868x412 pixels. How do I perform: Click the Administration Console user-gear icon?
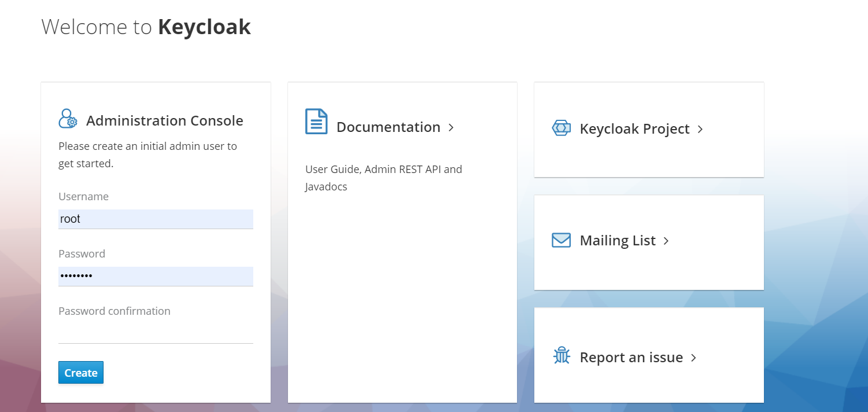(68, 119)
